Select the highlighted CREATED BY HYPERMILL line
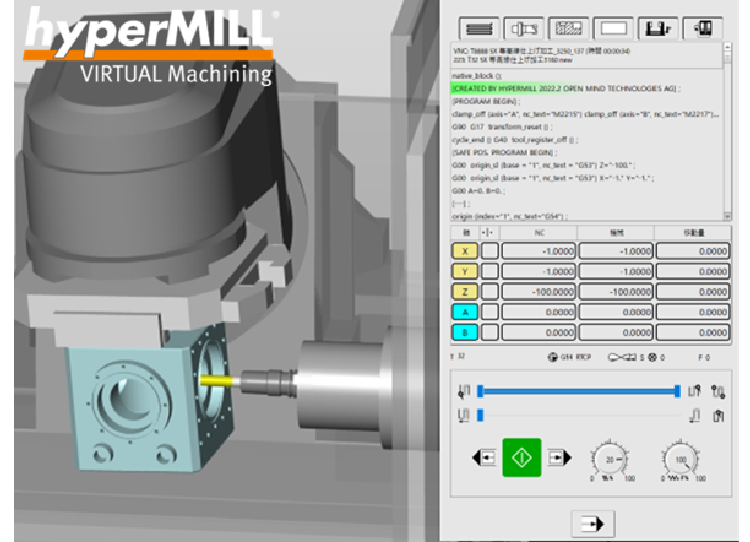The image size is (750, 542). (565, 88)
